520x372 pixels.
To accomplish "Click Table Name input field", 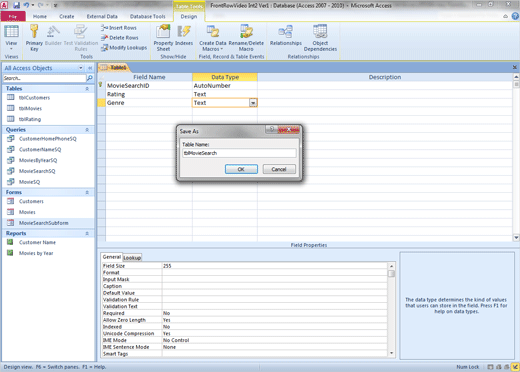I will pyautogui.click(x=239, y=153).
